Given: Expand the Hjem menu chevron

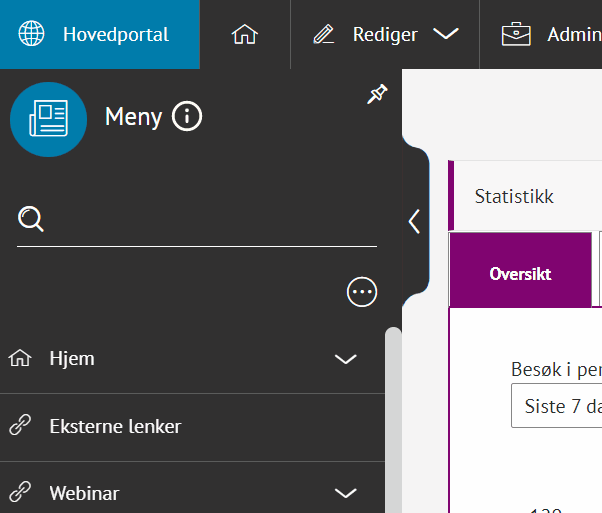Looking at the screenshot, I should coord(345,359).
